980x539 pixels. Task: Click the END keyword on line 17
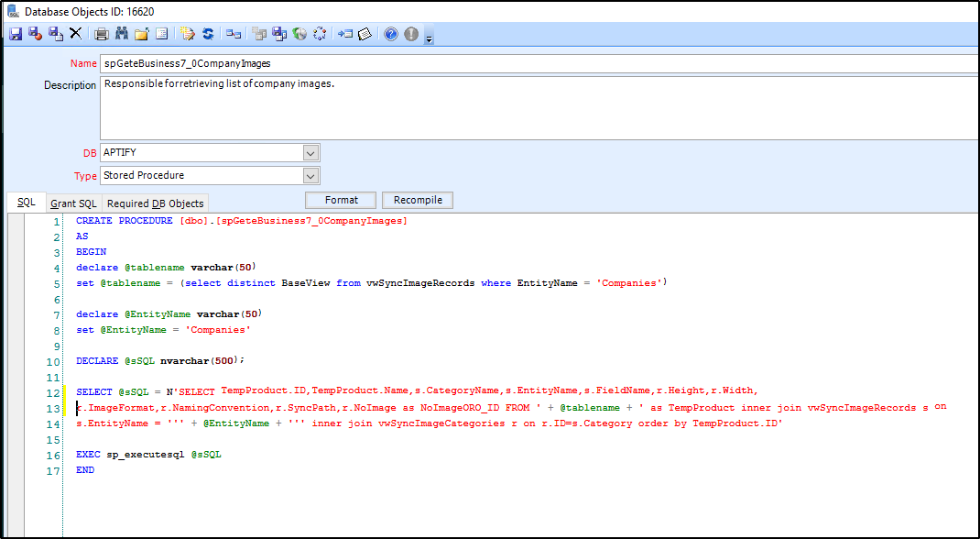(x=85, y=470)
